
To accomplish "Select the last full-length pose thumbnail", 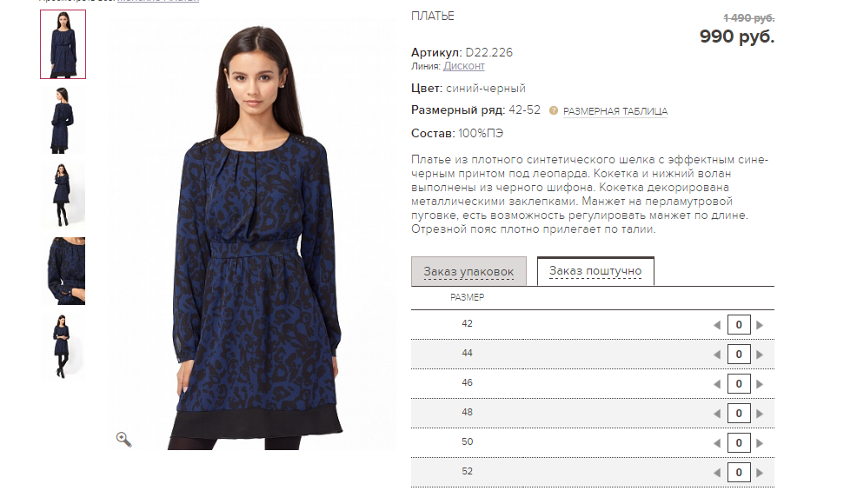I will click(63, 346).
